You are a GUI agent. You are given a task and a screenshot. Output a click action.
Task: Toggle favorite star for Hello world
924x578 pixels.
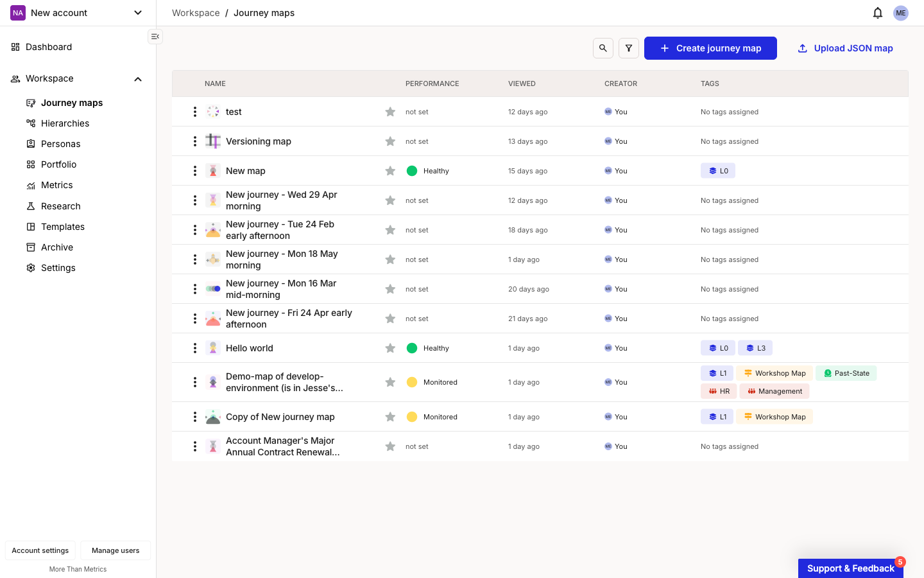click(x=390, y=348)
